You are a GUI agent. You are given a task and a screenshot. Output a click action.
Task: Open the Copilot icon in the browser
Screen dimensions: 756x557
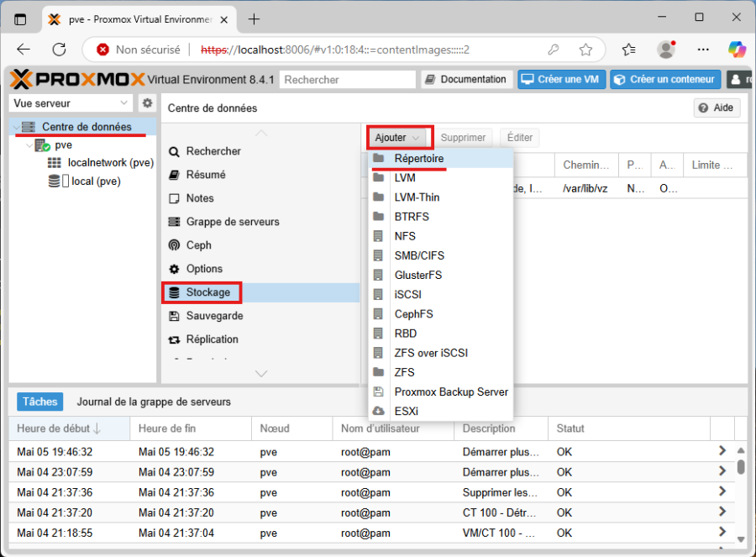pos(738,50)
